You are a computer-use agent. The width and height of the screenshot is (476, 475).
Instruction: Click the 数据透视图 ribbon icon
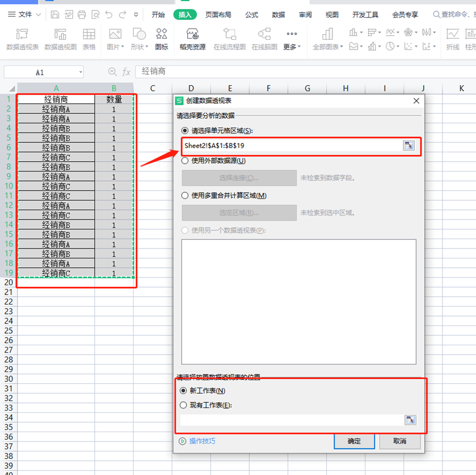tap(61, 39)
